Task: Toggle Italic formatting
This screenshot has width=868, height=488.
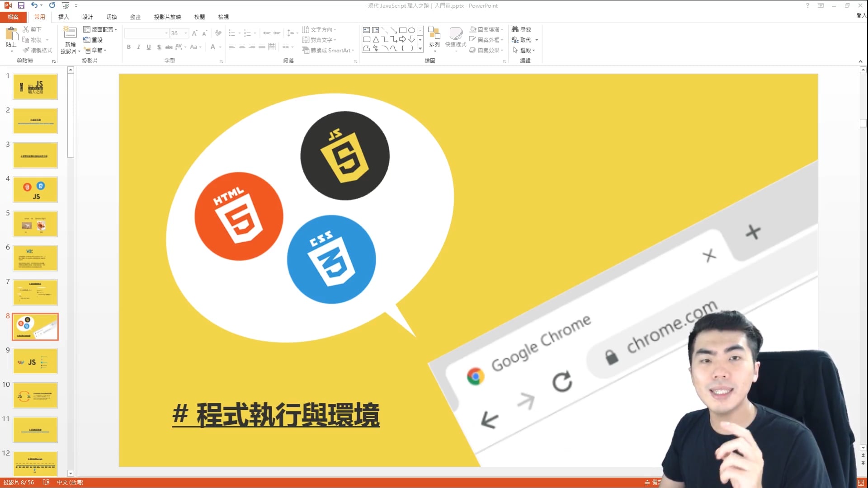Action: [139, 47]
